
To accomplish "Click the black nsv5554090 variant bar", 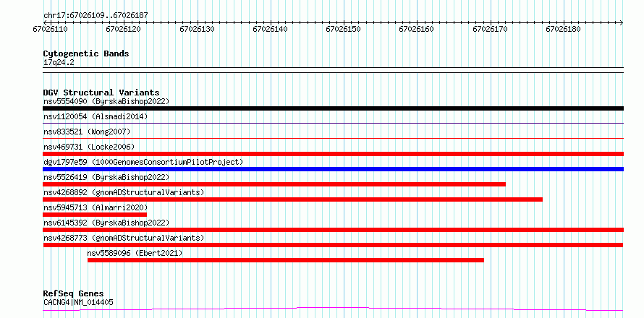I will click(x=333, y=108).
